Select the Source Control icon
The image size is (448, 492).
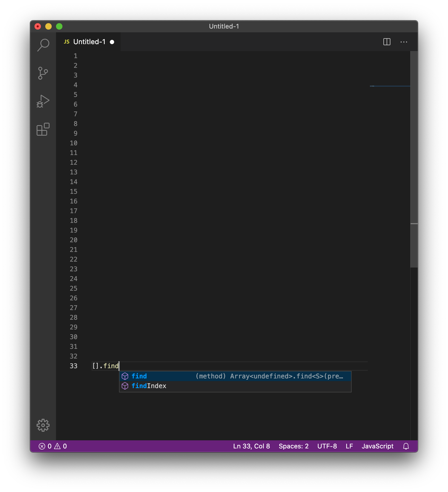(x=43, y=73)
